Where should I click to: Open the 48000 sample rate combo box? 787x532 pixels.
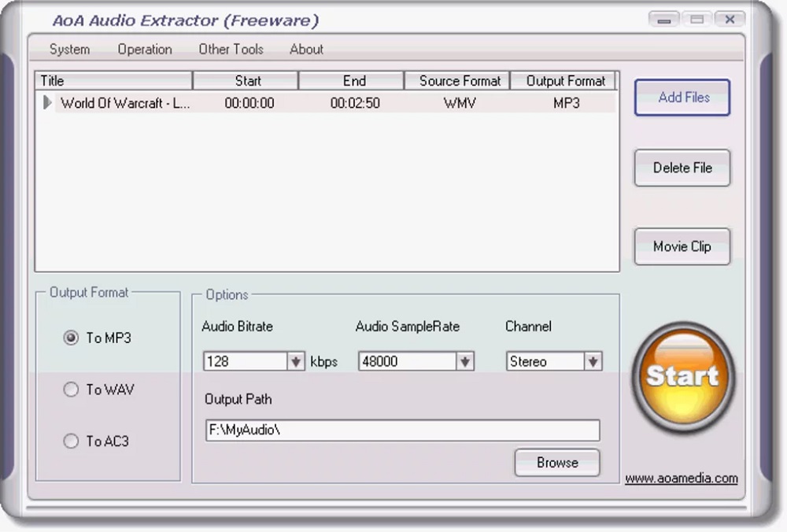pyautogui.click(x=409, y=361)
